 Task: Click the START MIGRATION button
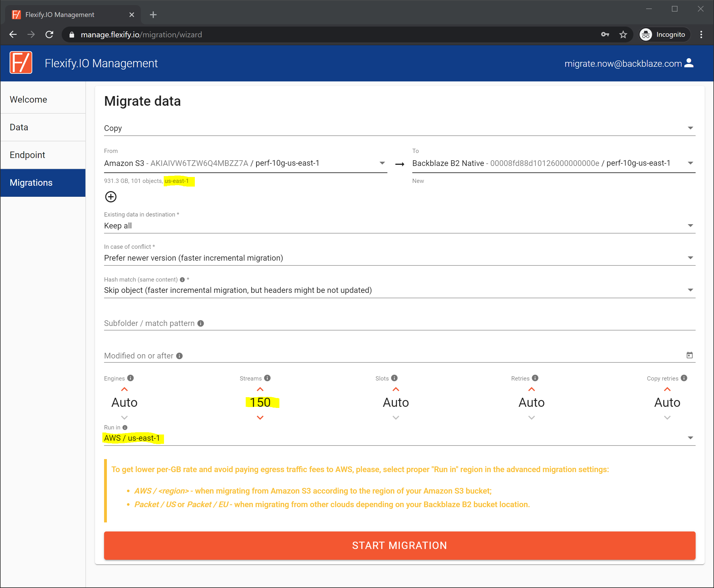point(400,546)
